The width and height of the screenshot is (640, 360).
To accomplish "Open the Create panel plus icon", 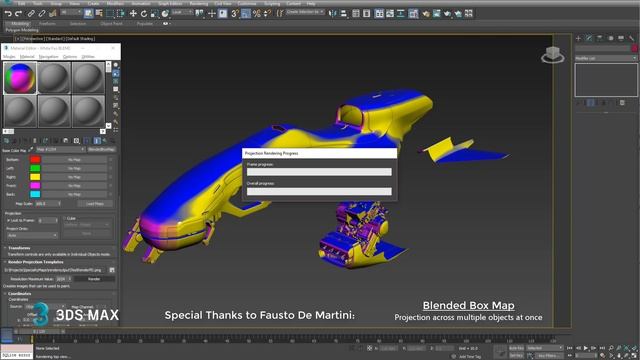I will (578, 38).
